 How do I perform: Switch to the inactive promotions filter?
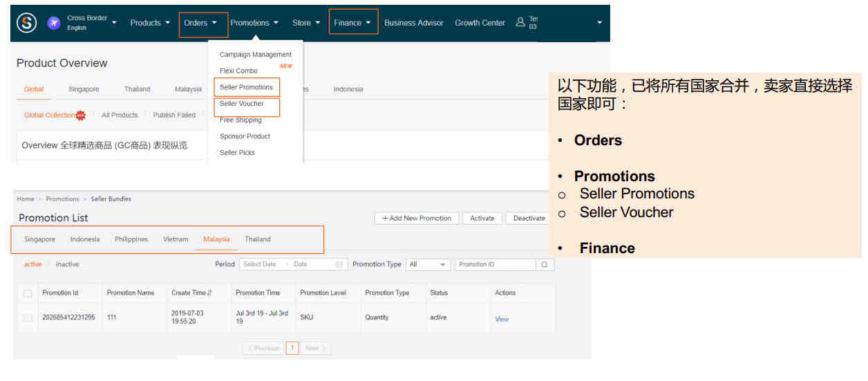(67, 264)
